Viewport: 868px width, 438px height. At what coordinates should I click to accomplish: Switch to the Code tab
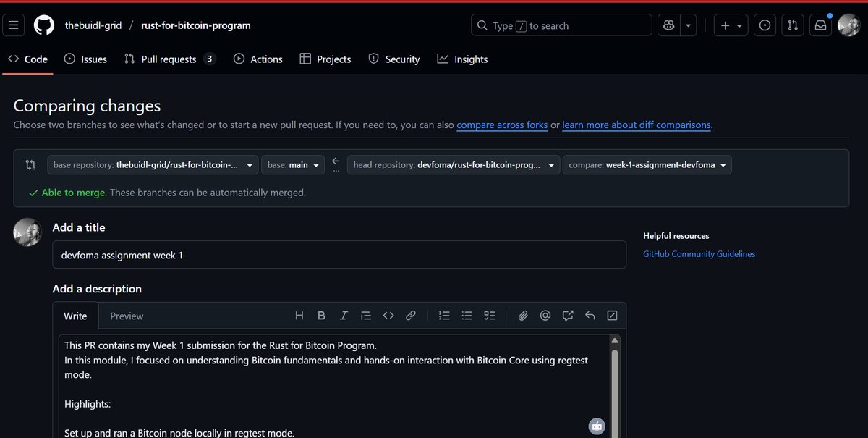27,59
